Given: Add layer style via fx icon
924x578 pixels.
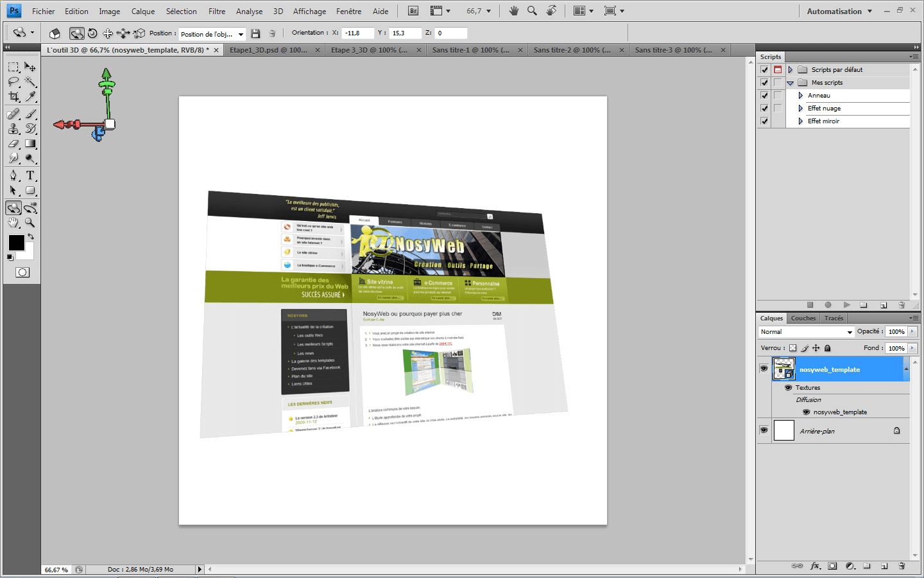Looking at the screenshot, I should click(815, 566).
